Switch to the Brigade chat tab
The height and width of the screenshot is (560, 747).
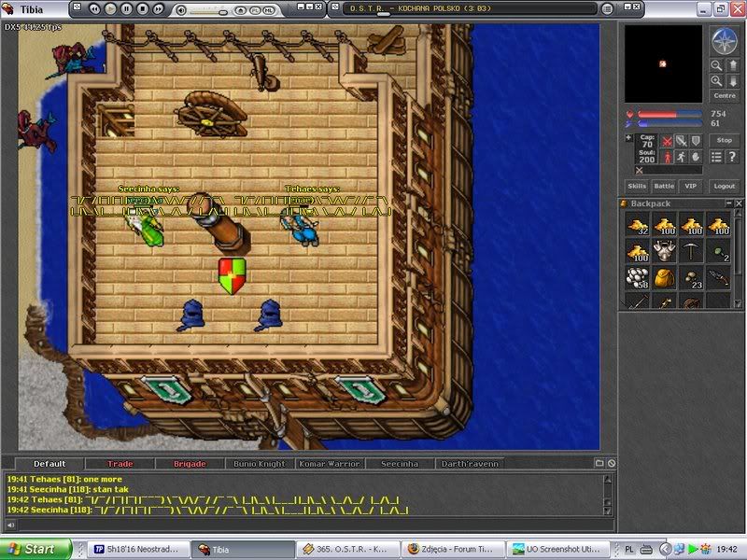pyautogui.click(x=190, y=464)
